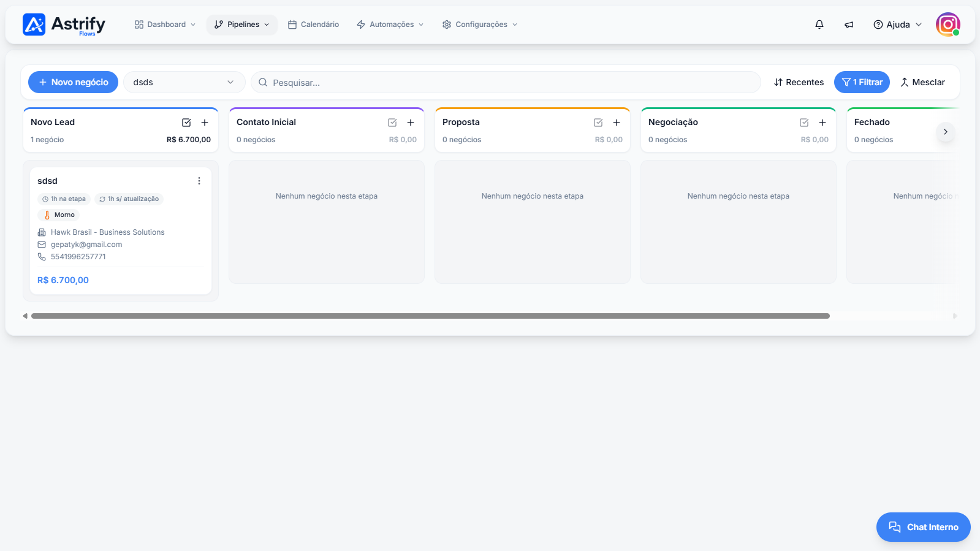Expand the Configurações menu

[480, 25]
